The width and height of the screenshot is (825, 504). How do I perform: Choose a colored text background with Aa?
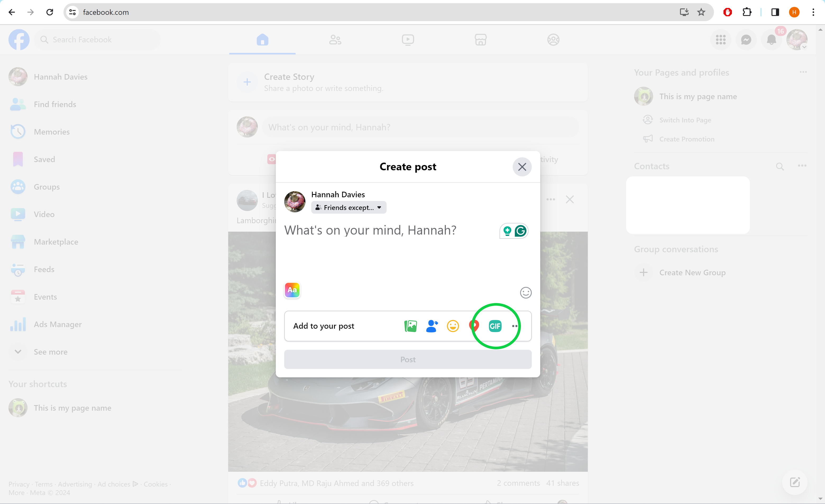(x=292, y=290)
